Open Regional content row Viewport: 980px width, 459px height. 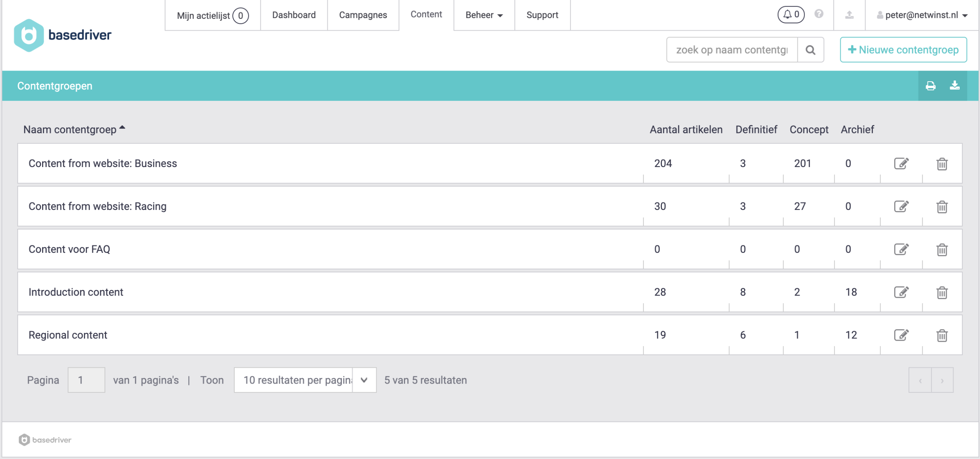click(x=490, y=335)
